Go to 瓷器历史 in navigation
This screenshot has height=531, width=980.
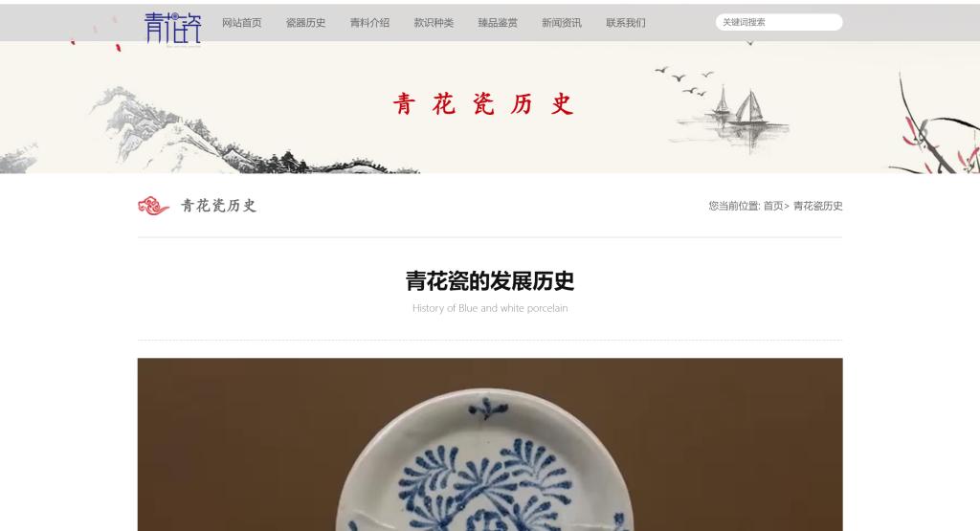pos(305,23)
